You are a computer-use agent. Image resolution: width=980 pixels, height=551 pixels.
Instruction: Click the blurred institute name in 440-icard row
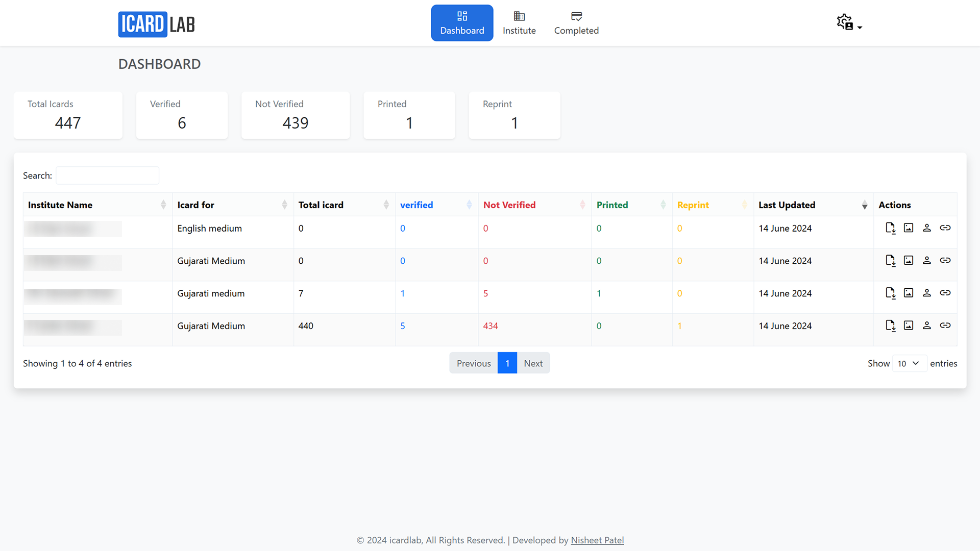coord(73,328)
